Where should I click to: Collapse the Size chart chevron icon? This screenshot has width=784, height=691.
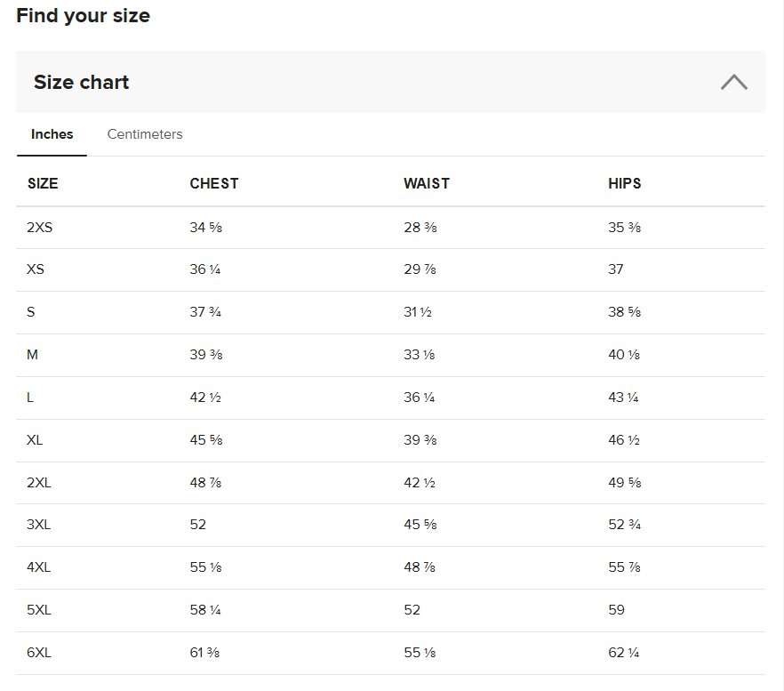pyautogui.click(x=733, y=82)
